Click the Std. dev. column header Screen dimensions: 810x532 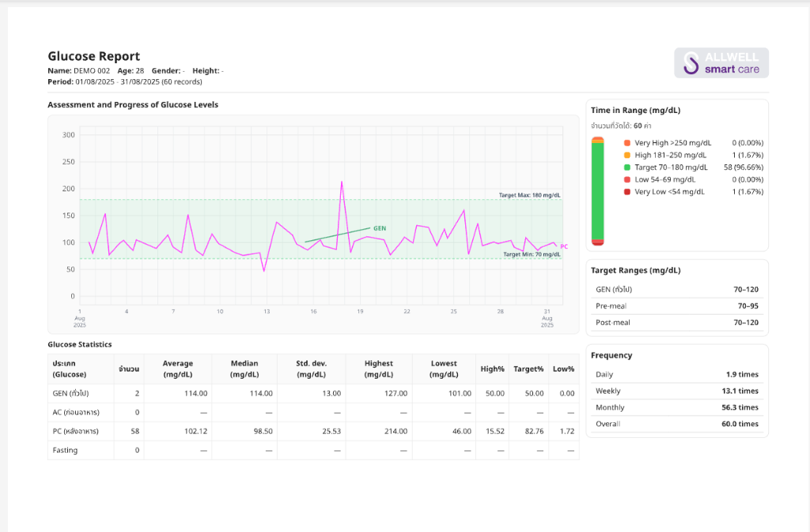312,369
